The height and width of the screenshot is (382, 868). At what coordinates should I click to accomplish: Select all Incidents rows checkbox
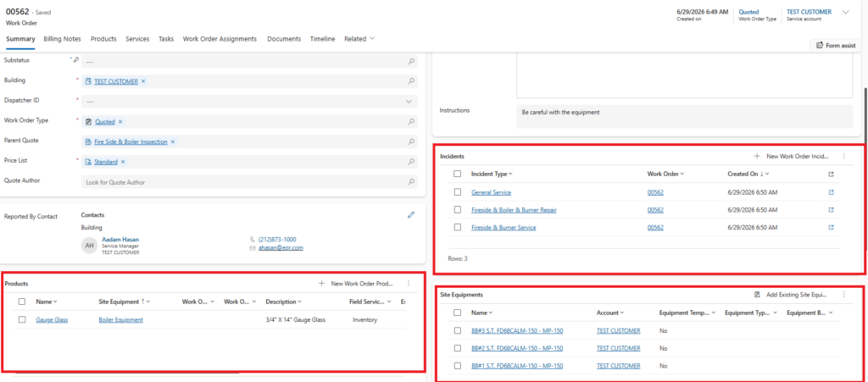coord(457,174)
